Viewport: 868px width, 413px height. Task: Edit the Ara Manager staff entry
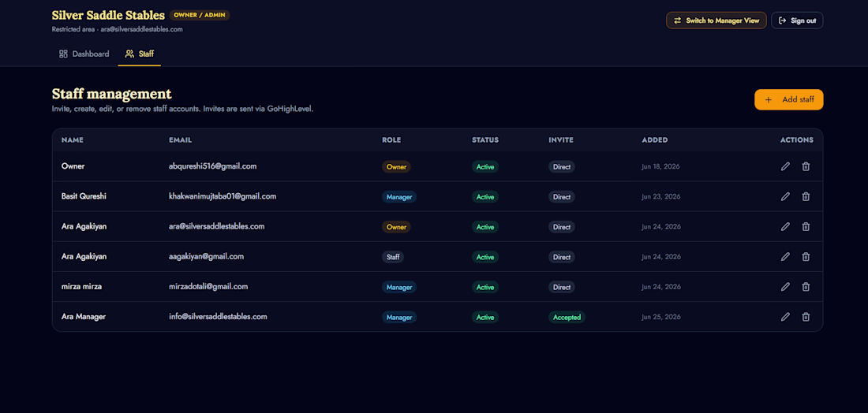pos(785,317)
